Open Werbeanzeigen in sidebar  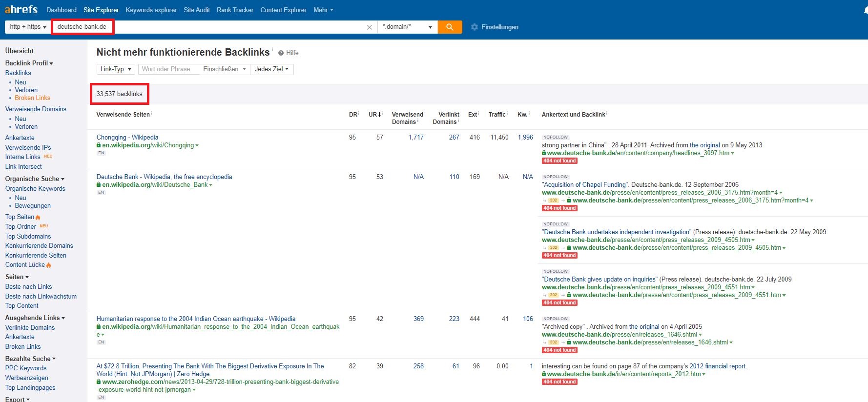coord(26,378)
